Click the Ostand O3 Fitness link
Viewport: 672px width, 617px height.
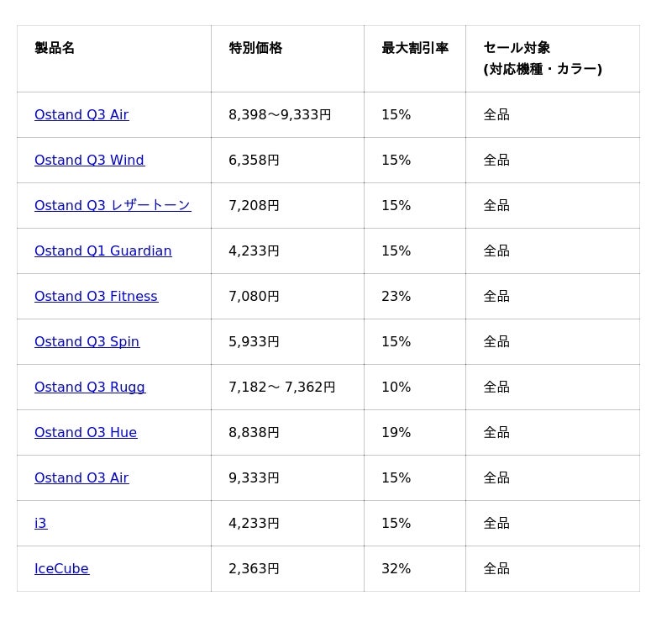point(96,297)
